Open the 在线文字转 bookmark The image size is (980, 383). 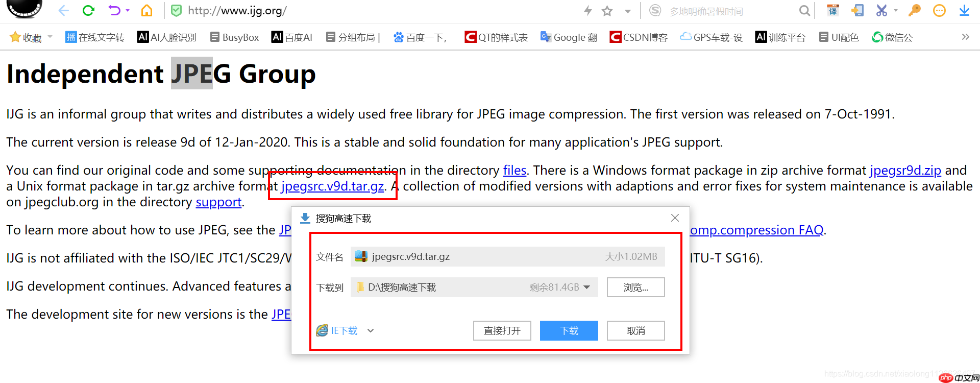tap(95, 37)
